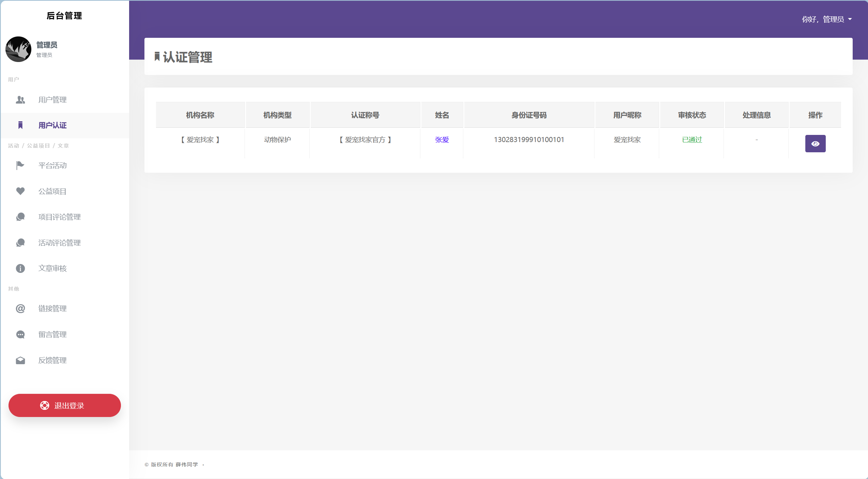
Task: Click the 留言管理 speech bubble icon
Action: click(x=20, y=335)
